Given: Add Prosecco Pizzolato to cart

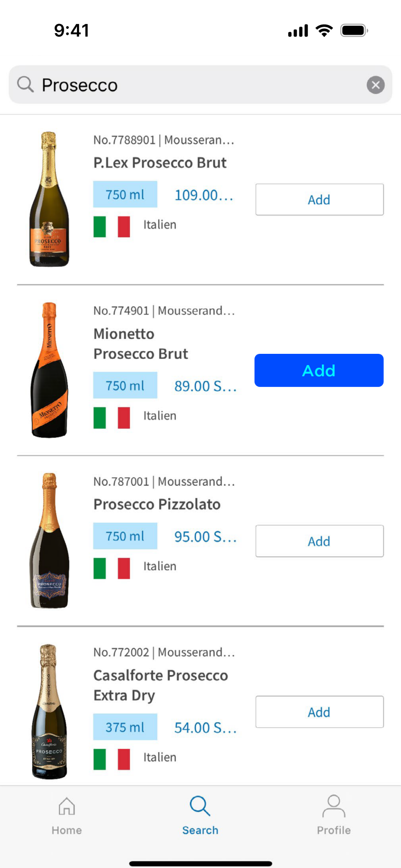Looking at the screenshot, I should (x=319, y=541).
